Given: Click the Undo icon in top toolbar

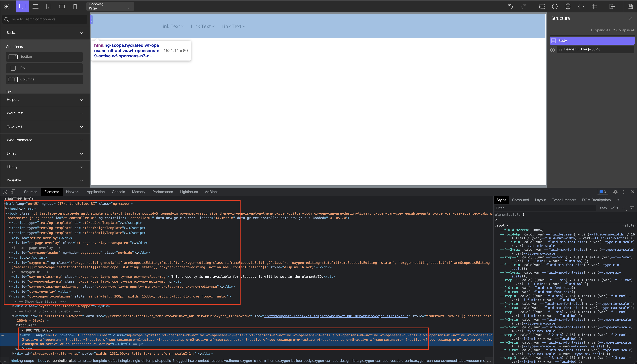Looking at the screenshot, I should [x=510, y=6].
